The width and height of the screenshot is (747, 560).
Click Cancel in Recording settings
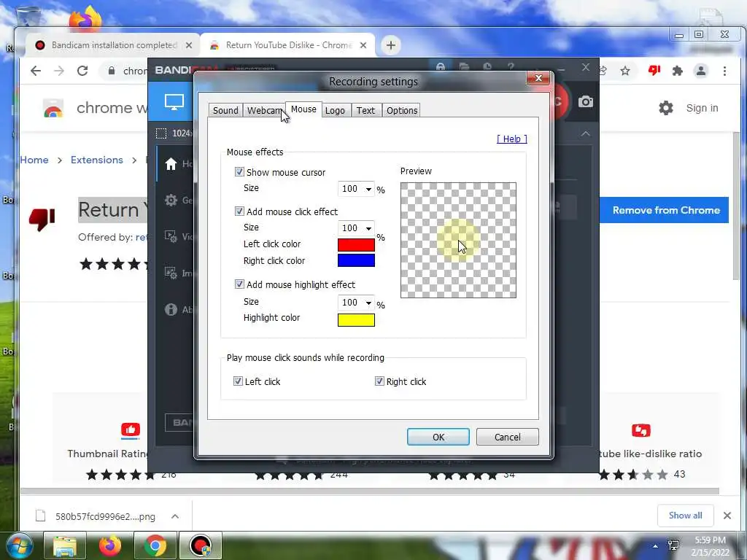pyautogui.click(x=508, y=437)
